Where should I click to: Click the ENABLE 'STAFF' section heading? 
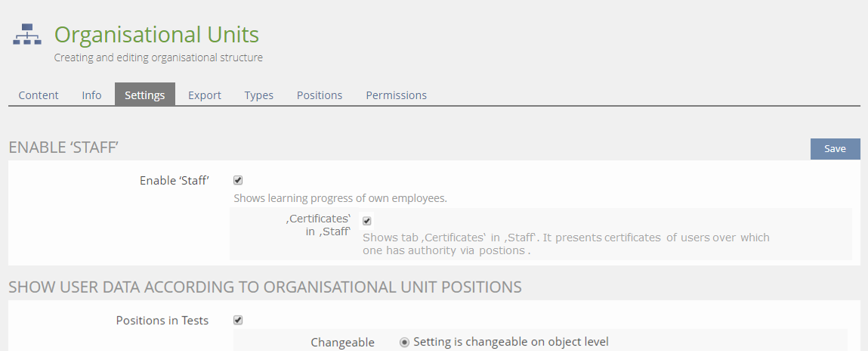[64, 148]
